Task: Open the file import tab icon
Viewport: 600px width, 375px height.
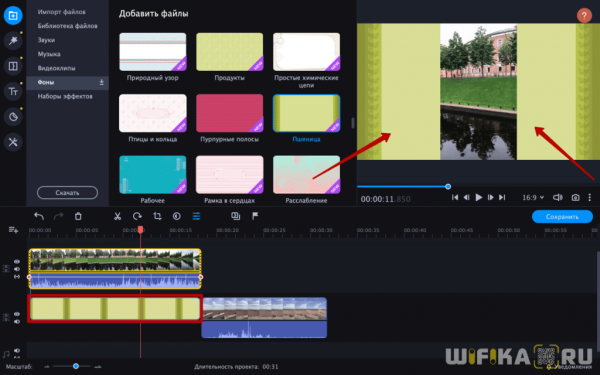Action: (13, 16)
